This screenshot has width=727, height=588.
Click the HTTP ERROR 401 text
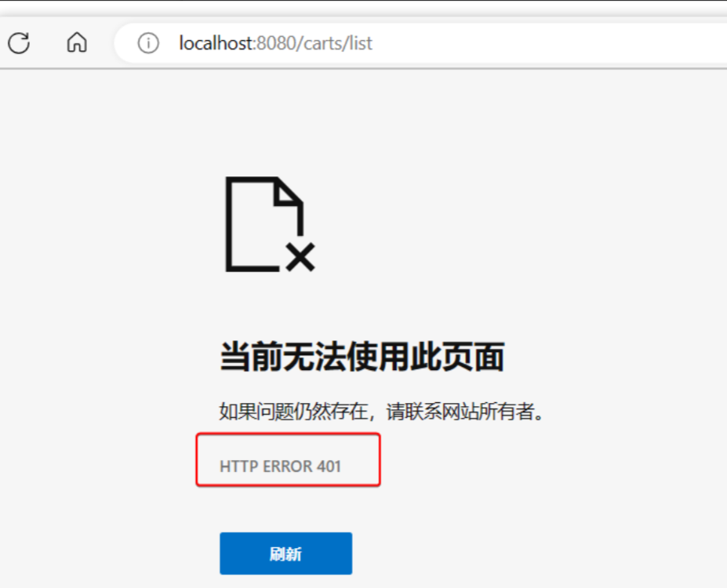pos(280,466)
